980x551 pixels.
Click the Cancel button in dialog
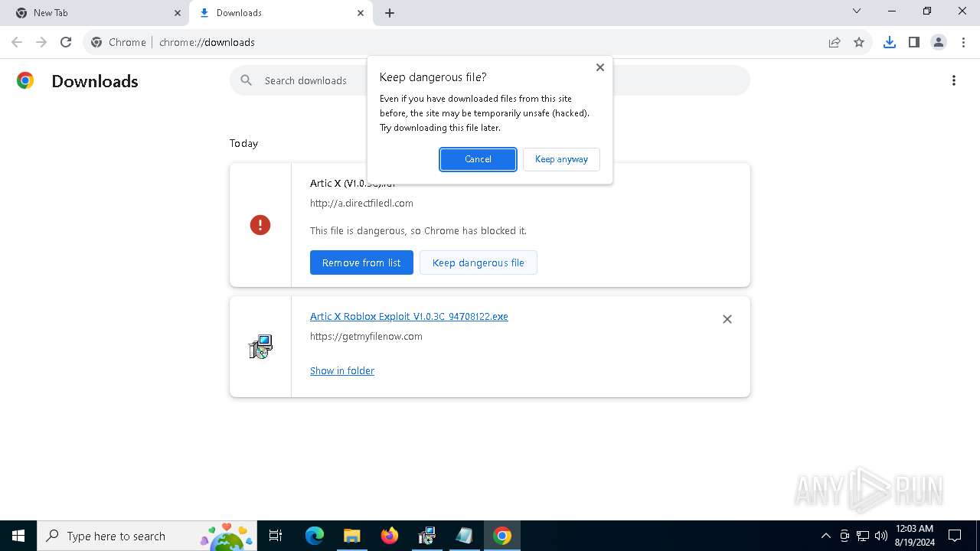[478, 159]
